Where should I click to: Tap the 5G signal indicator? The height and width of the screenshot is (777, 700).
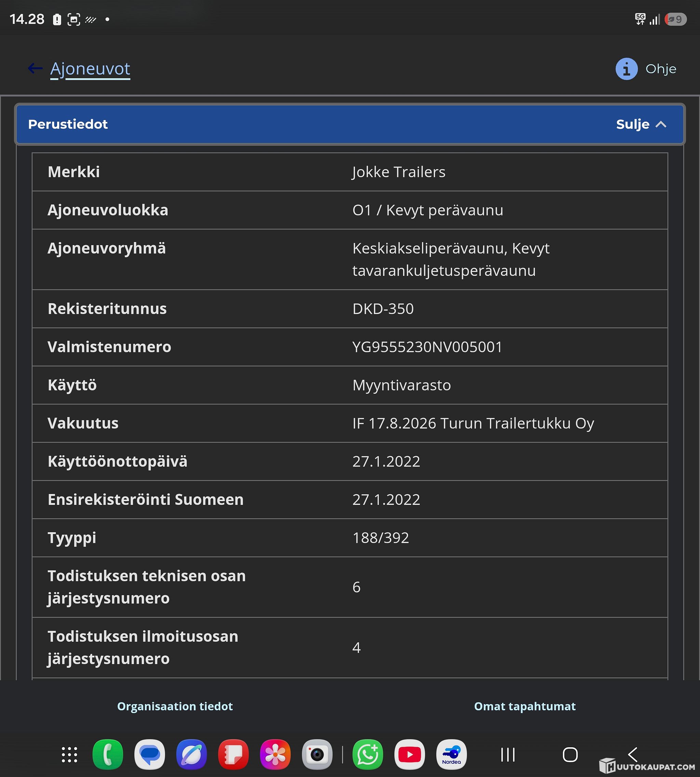pyautogui.click(x=641, y=19)
